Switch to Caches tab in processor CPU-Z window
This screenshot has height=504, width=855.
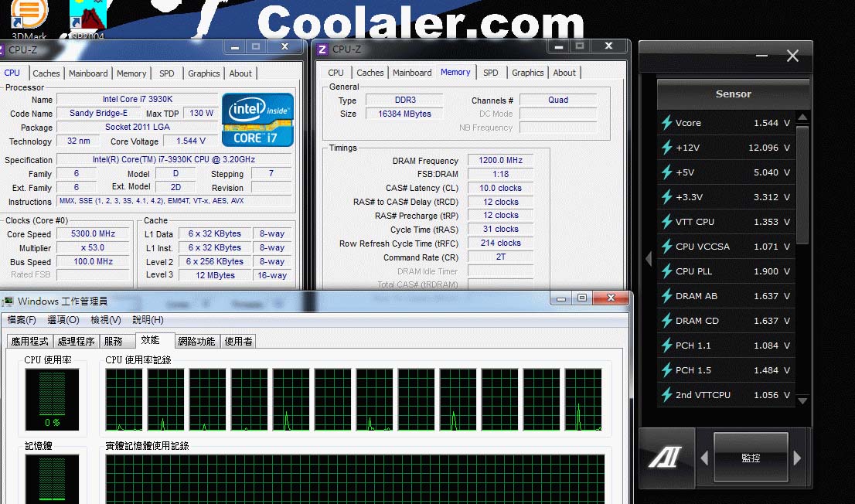[46, 73]
